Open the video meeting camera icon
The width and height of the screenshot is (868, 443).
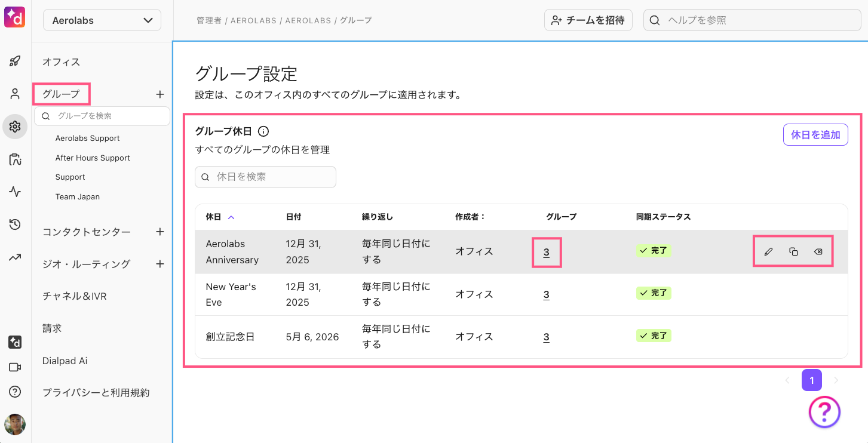(15, 367)
